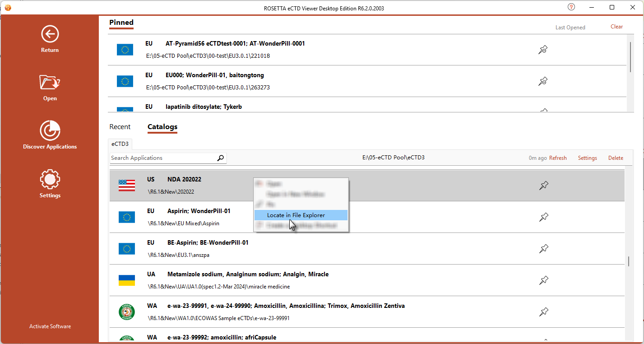644x344 pixels.
Task: Click path ending EU3.0.1\263273
Action: click(208, 87)
